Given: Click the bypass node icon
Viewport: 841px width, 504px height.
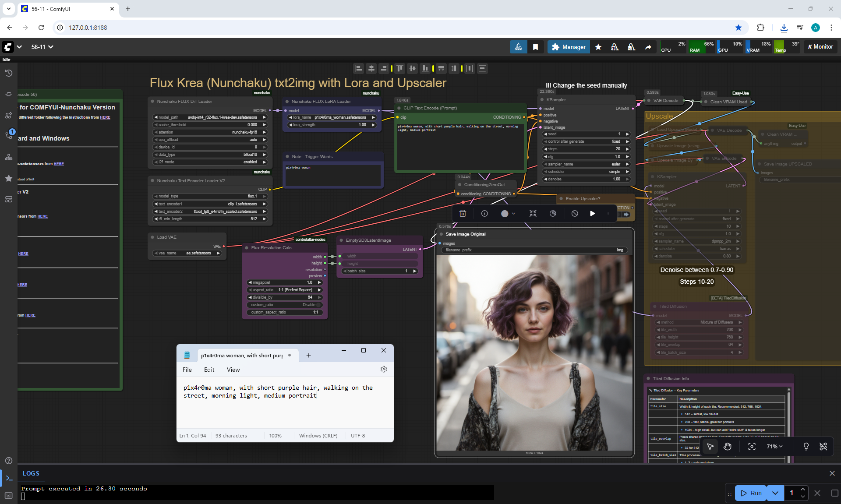Looking at the screenshot, I should pos(575,213).
